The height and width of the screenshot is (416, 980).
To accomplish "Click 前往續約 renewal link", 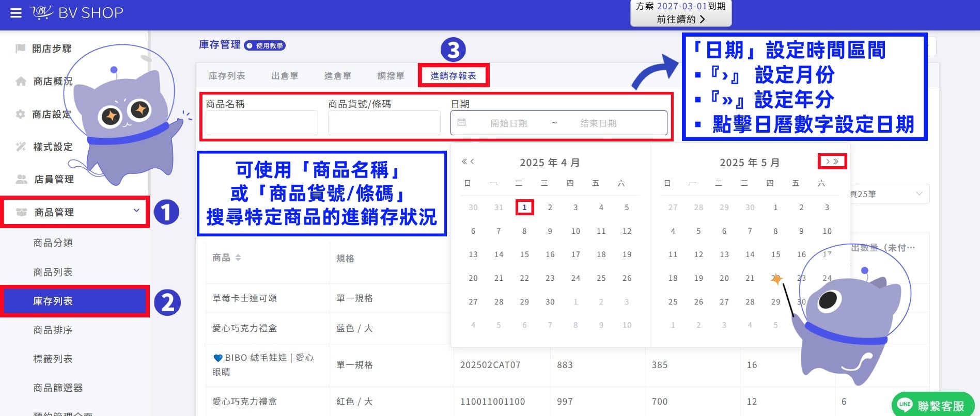I will 680,19.
